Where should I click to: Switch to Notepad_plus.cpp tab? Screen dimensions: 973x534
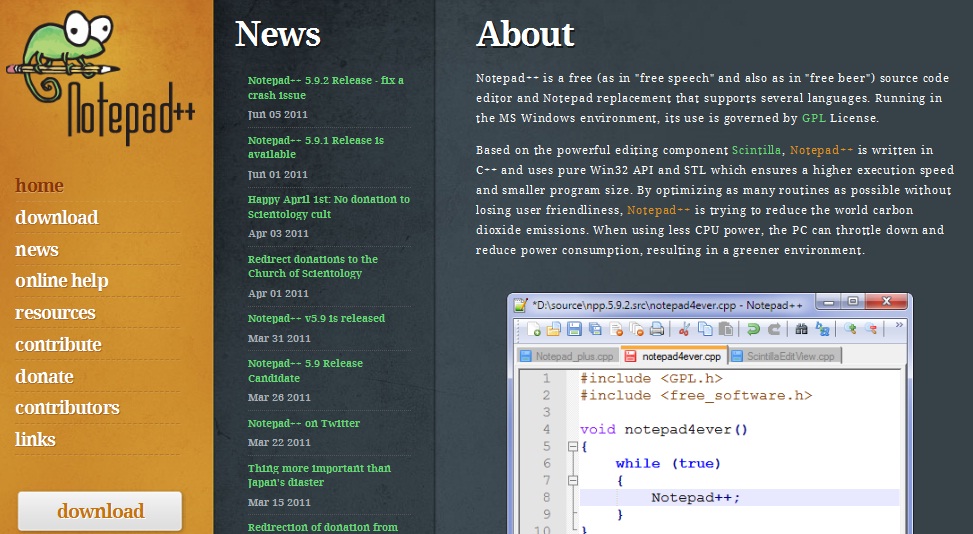[x=567, y=356]
